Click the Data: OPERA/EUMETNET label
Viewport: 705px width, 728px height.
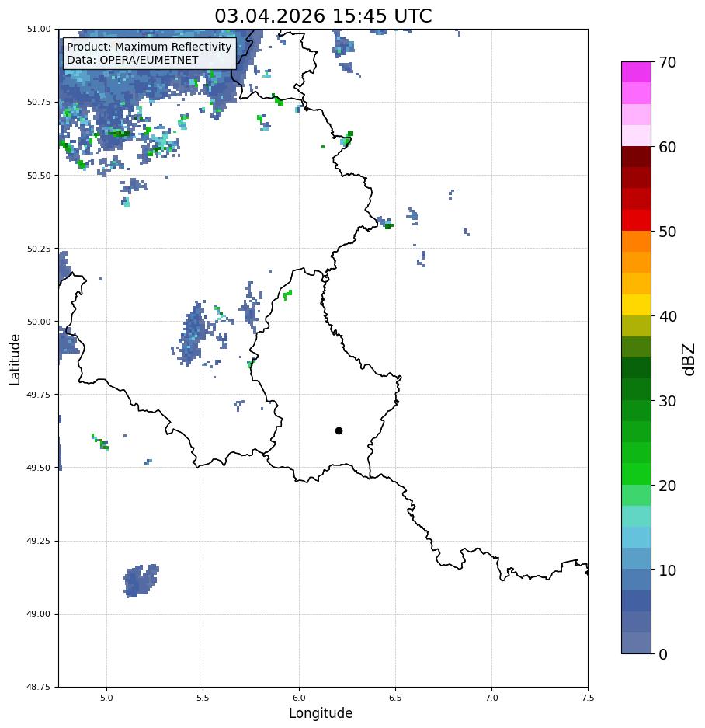132,60
